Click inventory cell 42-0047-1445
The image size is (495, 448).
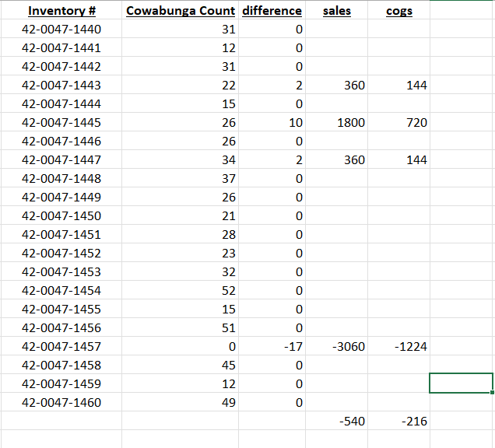click(x=61, y=122)
